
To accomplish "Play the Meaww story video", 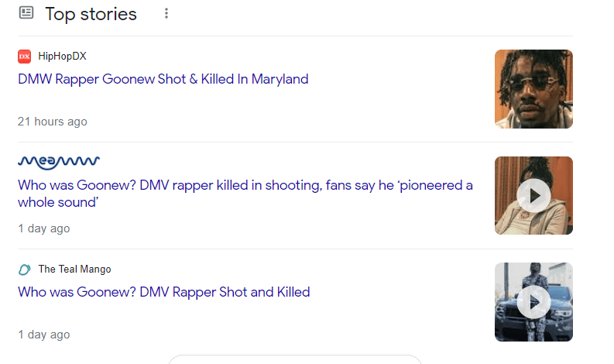I will 533,195.
